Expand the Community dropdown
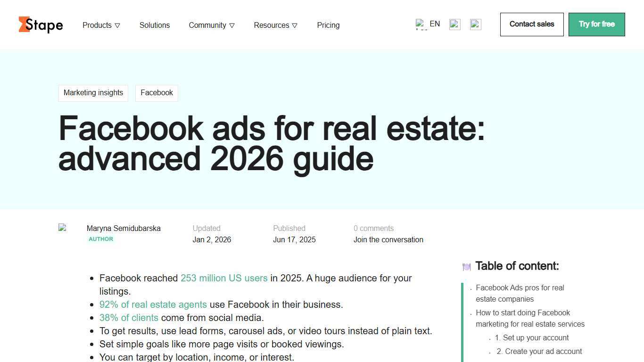The height and width of the screenshot is (362, 644). click(211, 25)
